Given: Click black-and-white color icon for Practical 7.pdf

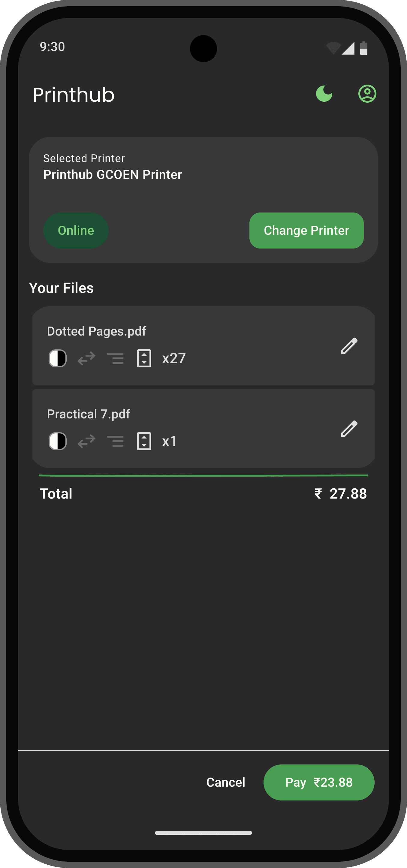Looking at the screenshot, I should (58, 441).
